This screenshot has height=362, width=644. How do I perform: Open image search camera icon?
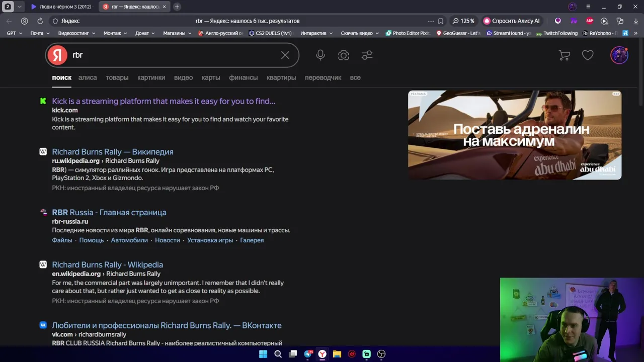coord(344,55)
